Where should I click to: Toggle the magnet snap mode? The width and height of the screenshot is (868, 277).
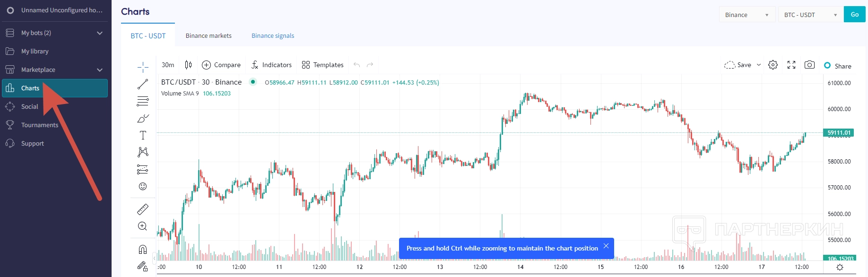tap(143, 249)
